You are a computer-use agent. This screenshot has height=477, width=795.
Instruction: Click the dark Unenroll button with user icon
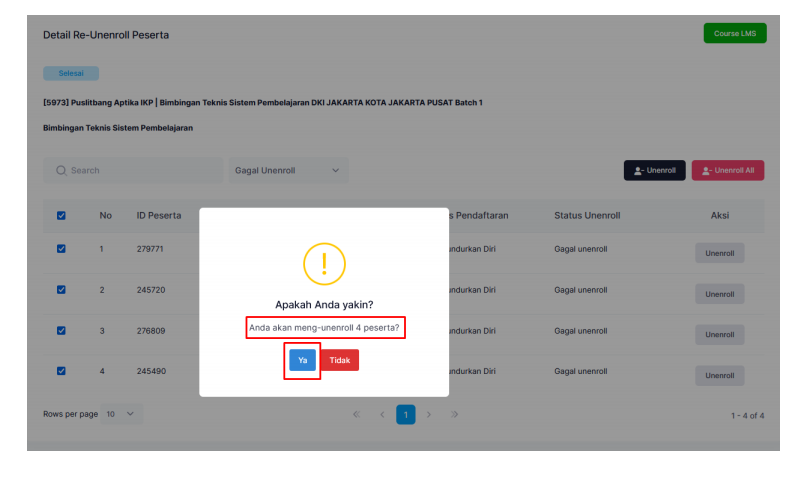654,170
